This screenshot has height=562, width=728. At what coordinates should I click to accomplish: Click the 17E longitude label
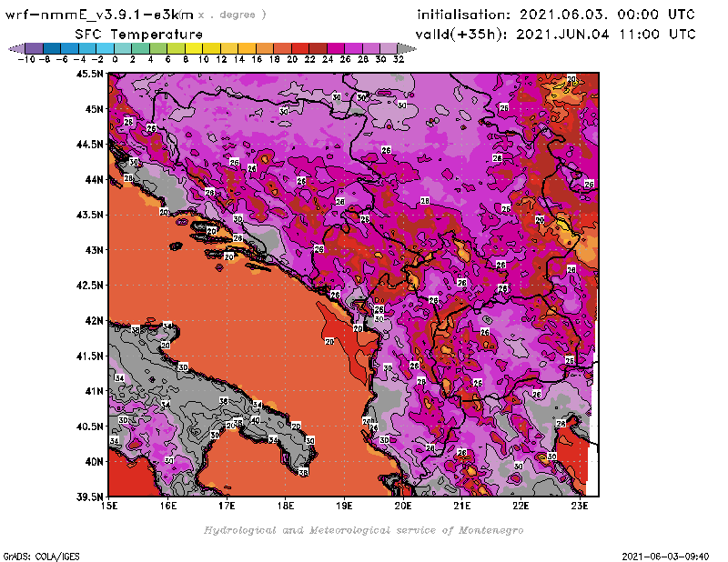[x=227, y=506]
